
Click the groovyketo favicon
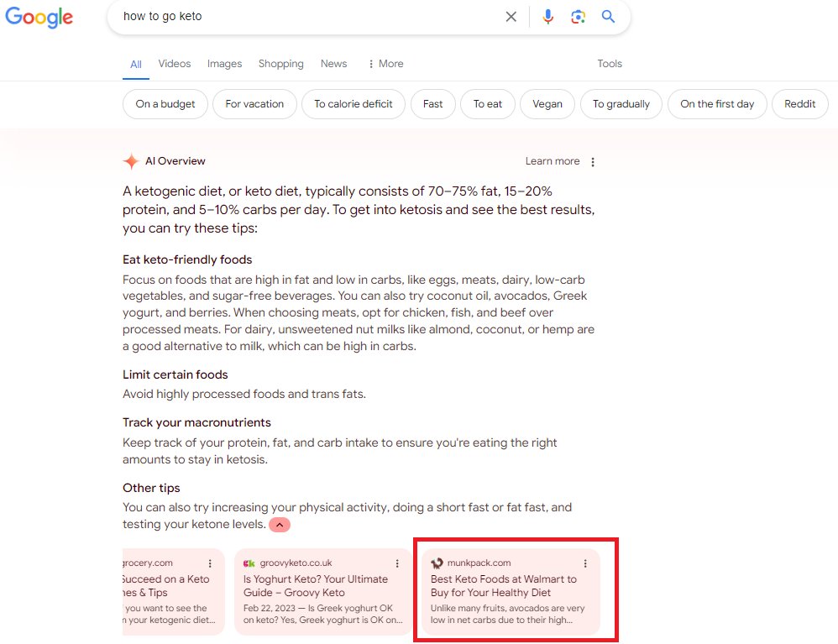(249, 563)
